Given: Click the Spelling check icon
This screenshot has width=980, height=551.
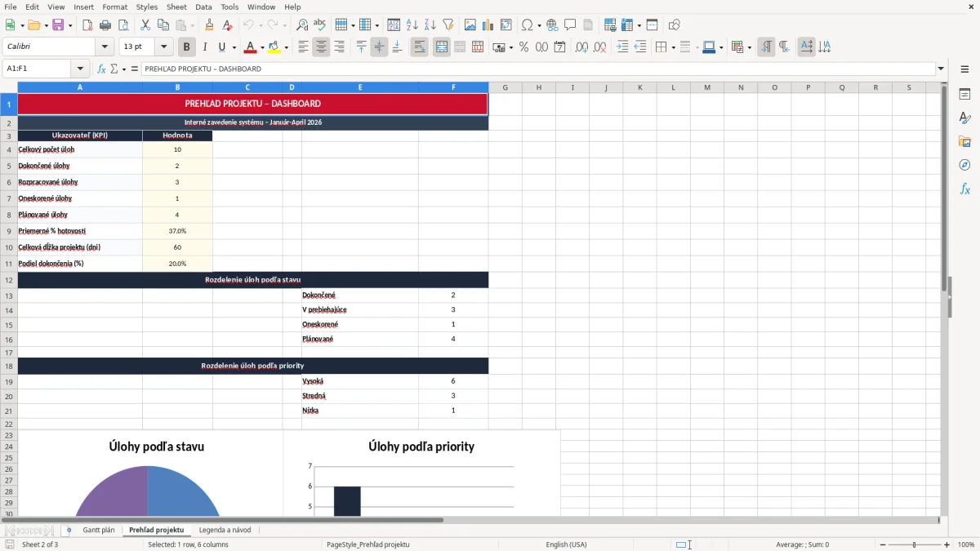Looking at the screenshot, I should click(x=320, y=25).
